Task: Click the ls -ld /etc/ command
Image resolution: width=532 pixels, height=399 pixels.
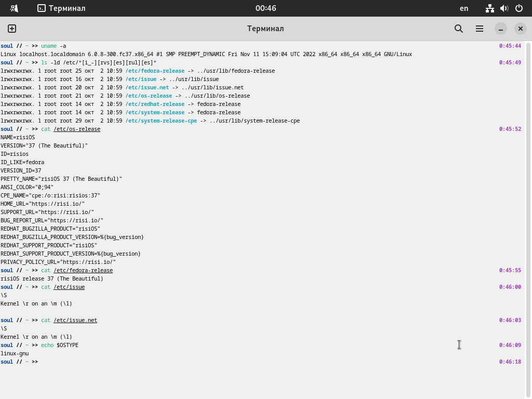Action: (x=99, y=62)
